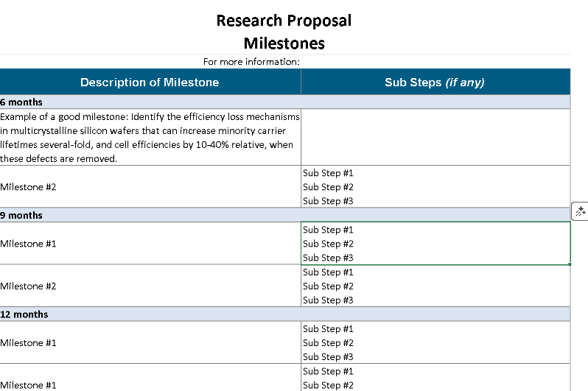Select Milestone #2 cell under 6 months
Viewport: 588px width, 391px height.
tap(150, 187)
